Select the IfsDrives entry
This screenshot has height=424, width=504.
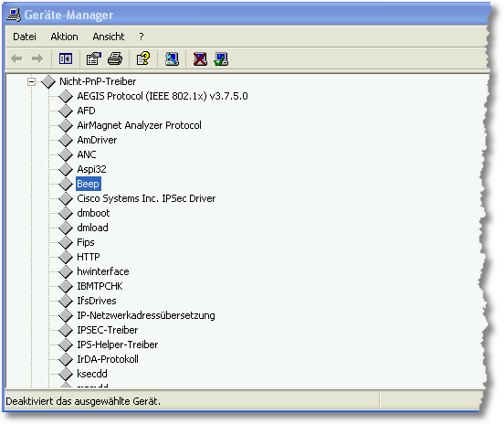pos(97,301)
